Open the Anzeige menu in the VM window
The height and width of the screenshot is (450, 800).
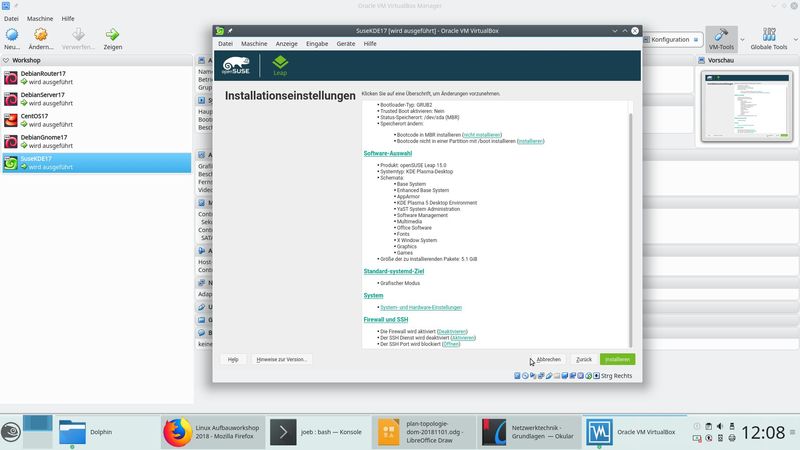click(286, 44)
